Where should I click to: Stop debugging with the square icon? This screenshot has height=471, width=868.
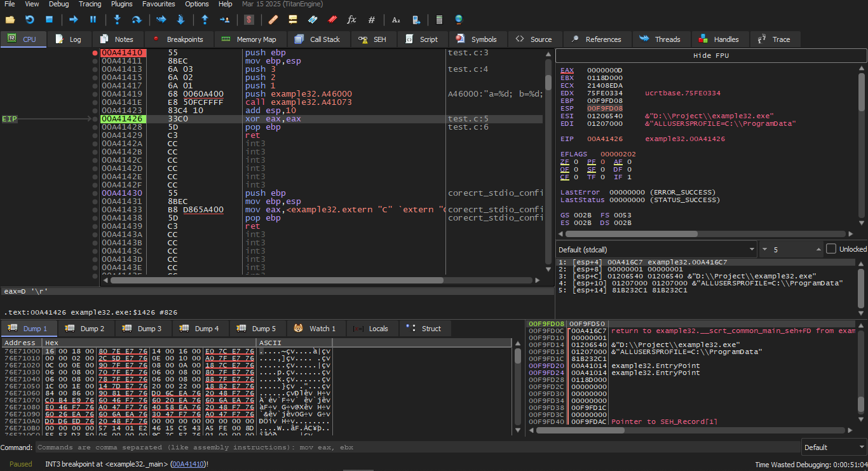tap(49, 20)
